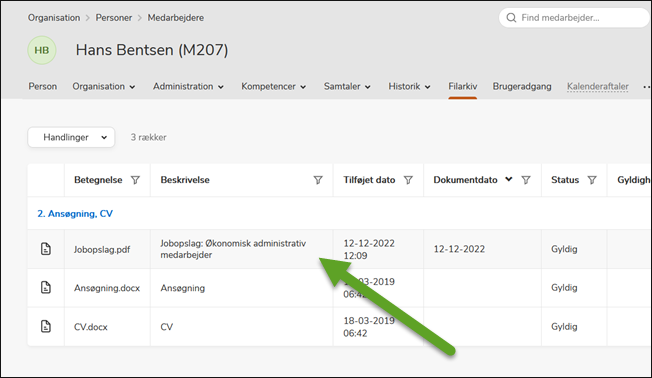The width and height of the screenshot is (652, 378).
Task: Open the 2. Ansøgning, CV group link
Action: click(x=75, y=214)
